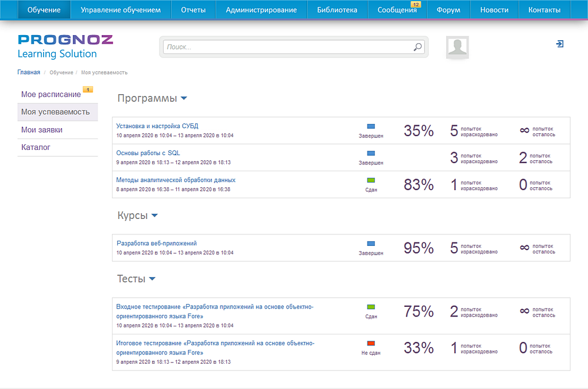Image resolution: width=588 pixels, height=389 pixels.
Task: Click into the Поиск search field
Action: pos(287,47)
